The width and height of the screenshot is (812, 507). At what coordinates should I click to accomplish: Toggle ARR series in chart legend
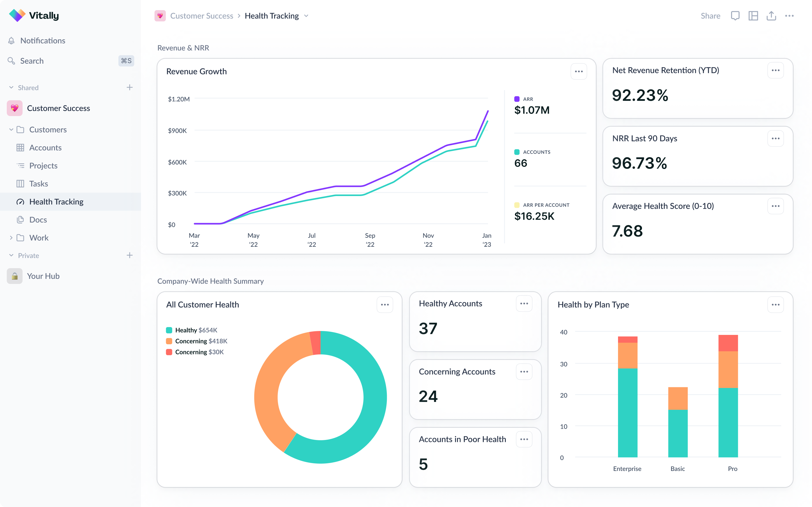point(517,99)
